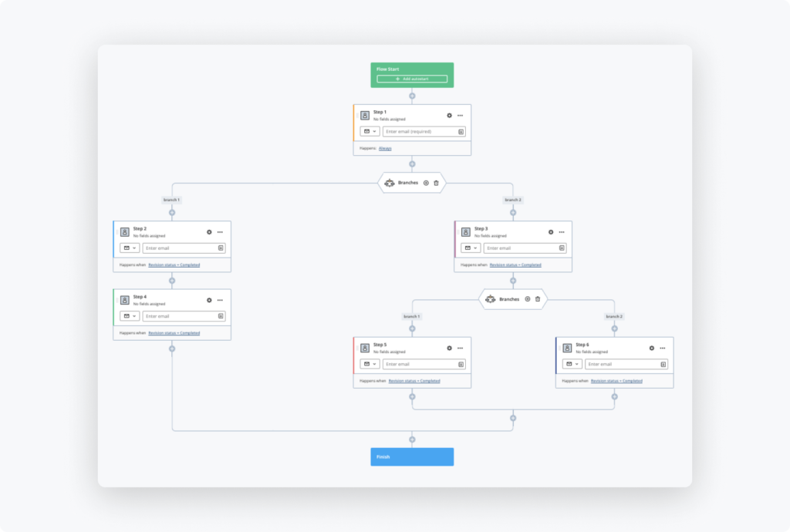Screen dimensions: 790x532
Task: Click the blue Finish block
Action: (412, 457)
